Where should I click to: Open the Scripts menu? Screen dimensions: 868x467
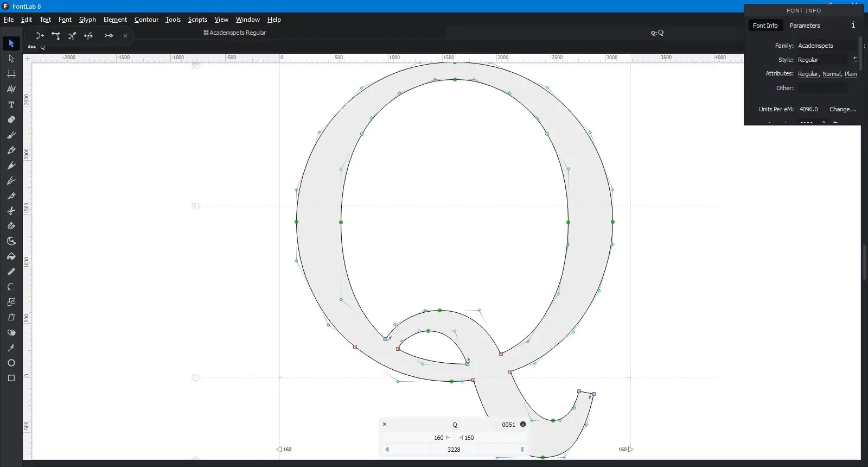197,20
